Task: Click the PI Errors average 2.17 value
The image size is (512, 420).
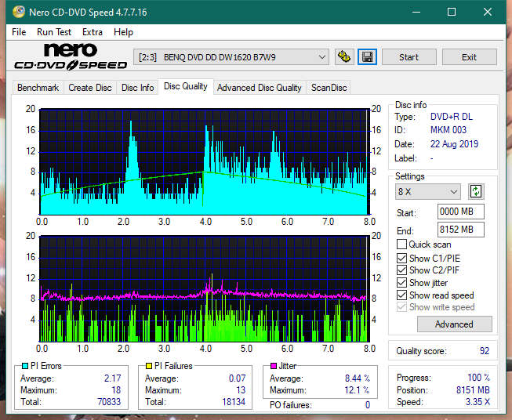Action: 113,378
